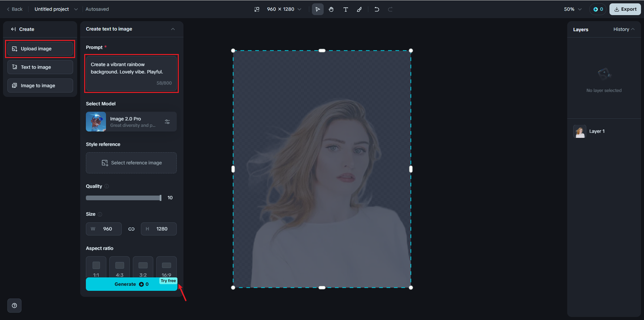Open model settings sliders icon

(168, 122)
